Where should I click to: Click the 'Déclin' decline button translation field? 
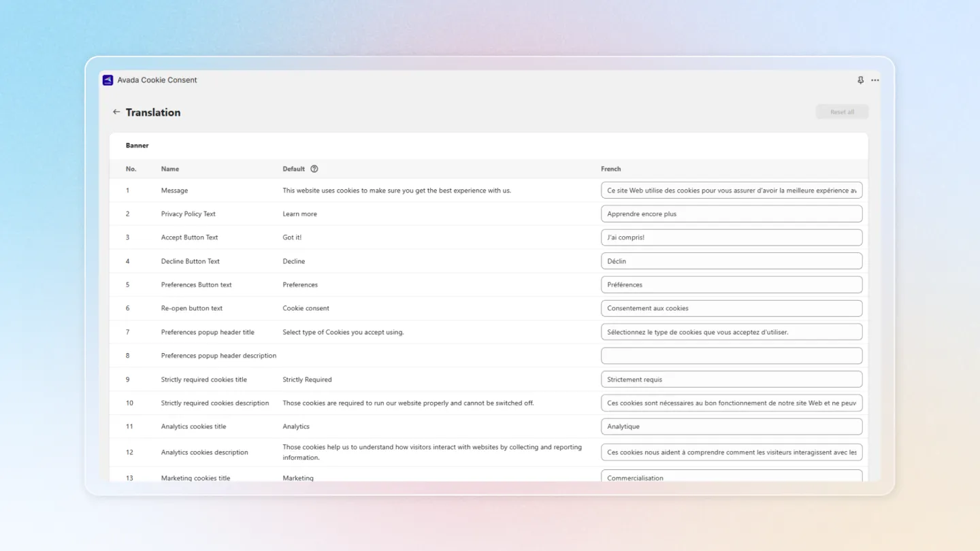click(x=732, y=261)
